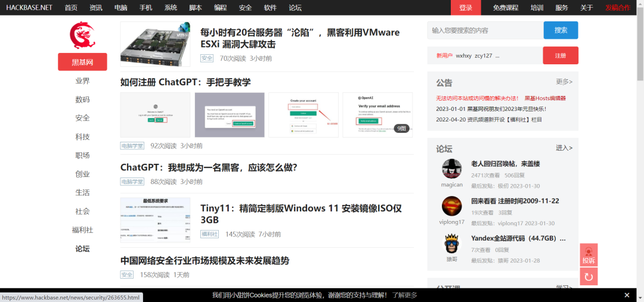The width and height of the screenshot is (644, 302).
Task: Open VMware ESXi attack article headline
Action: pyautogui.click(x=300, y=38)
